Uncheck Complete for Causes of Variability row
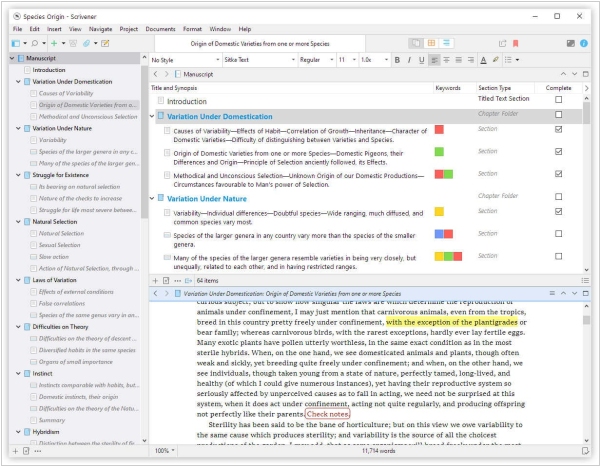The height and width of the screenshot is (466, 600). pos(559,129)
